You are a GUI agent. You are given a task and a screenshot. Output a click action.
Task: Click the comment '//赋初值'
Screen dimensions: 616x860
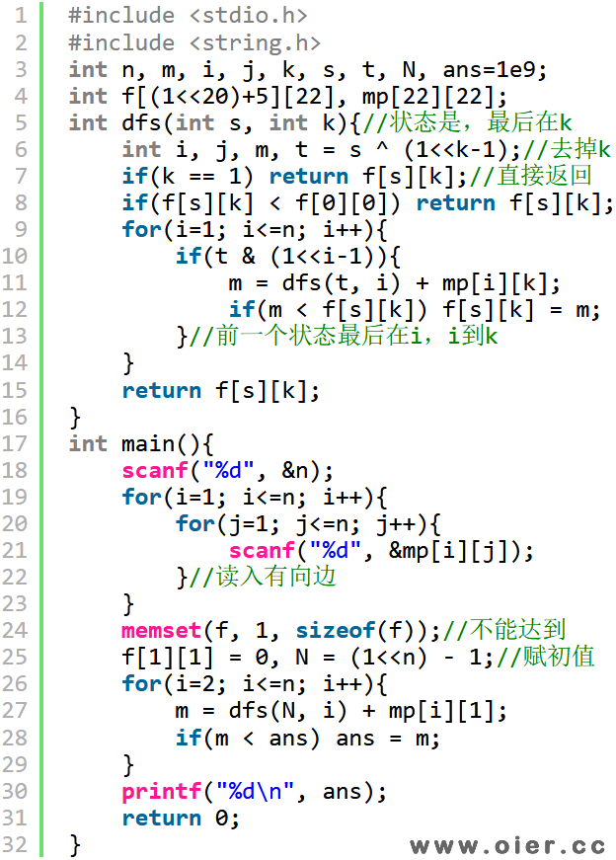tap(546, 657)
